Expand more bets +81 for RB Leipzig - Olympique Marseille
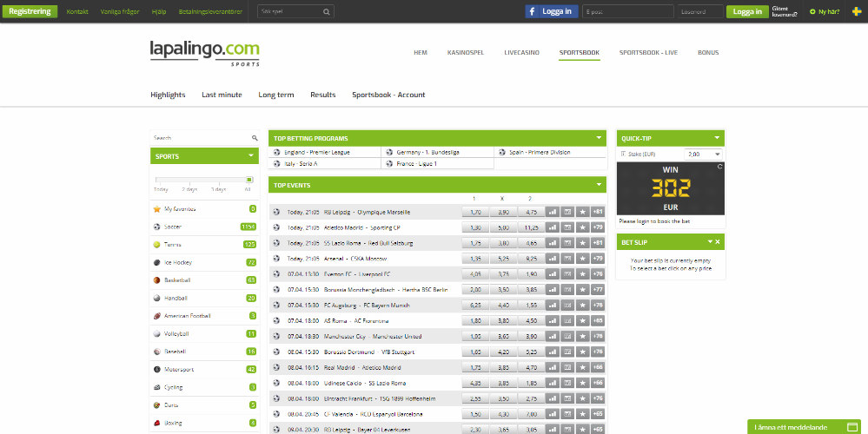This screenshot has height=434, width=868. [597, 212]
